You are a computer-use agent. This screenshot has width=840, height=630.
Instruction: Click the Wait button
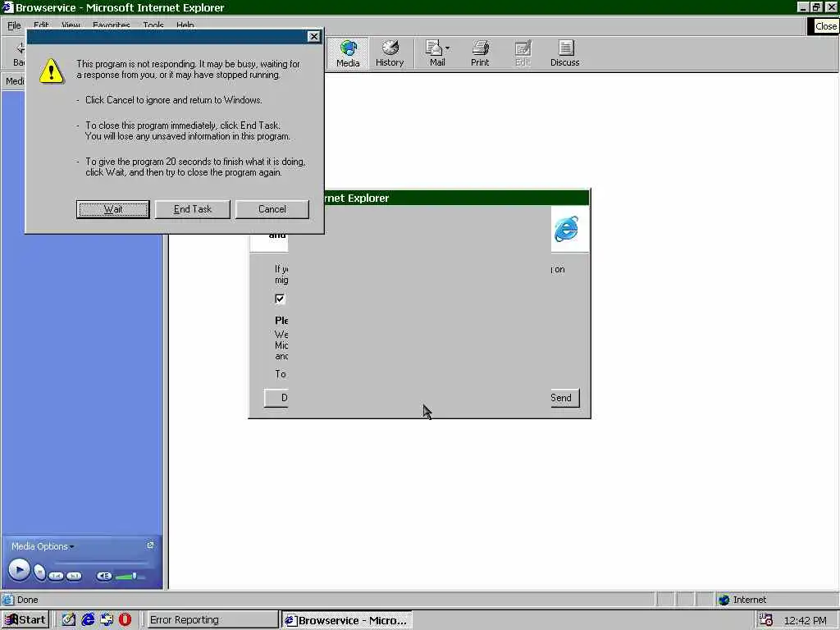coord(112,209)
